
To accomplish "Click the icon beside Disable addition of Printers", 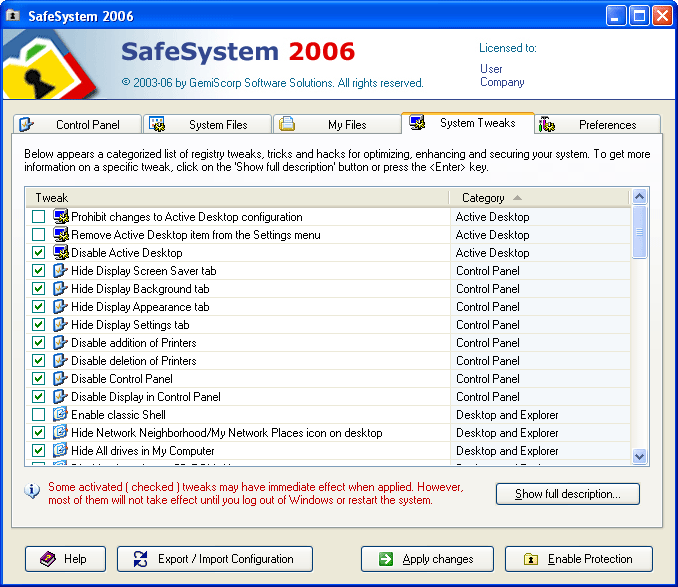I will tap(60, 342).
